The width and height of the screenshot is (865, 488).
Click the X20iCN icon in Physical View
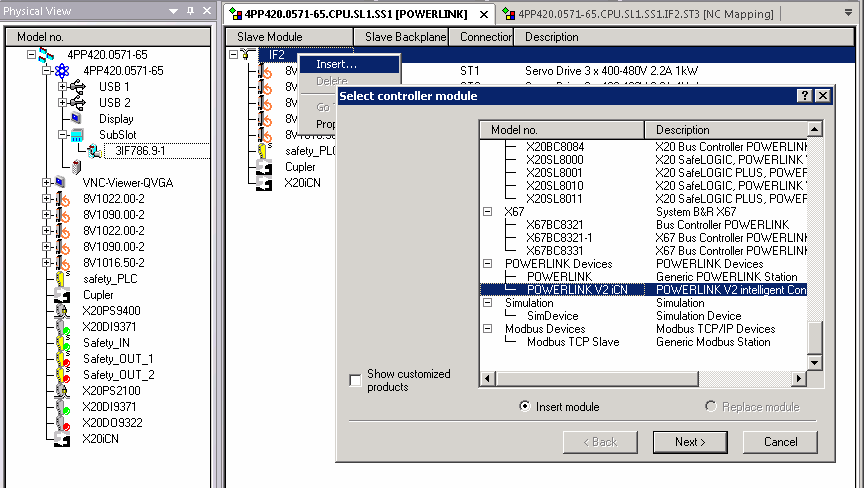(x=62, y=439)
